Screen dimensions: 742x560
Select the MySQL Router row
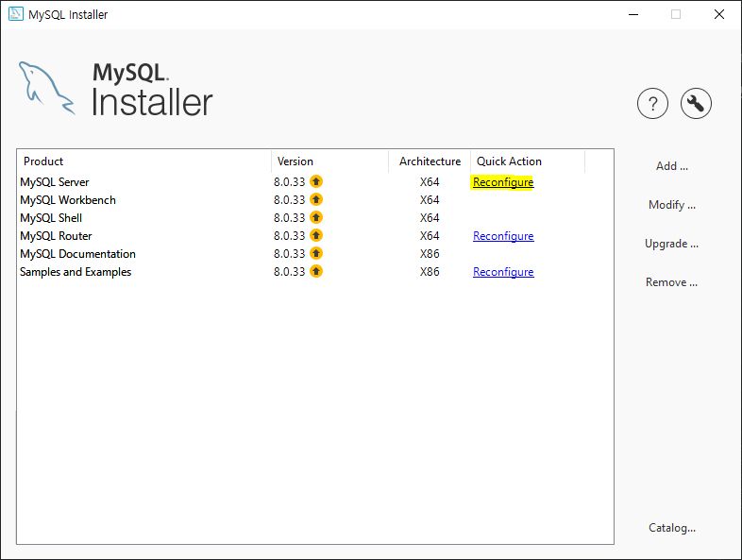pyautogui.click(x=315, y=236)
